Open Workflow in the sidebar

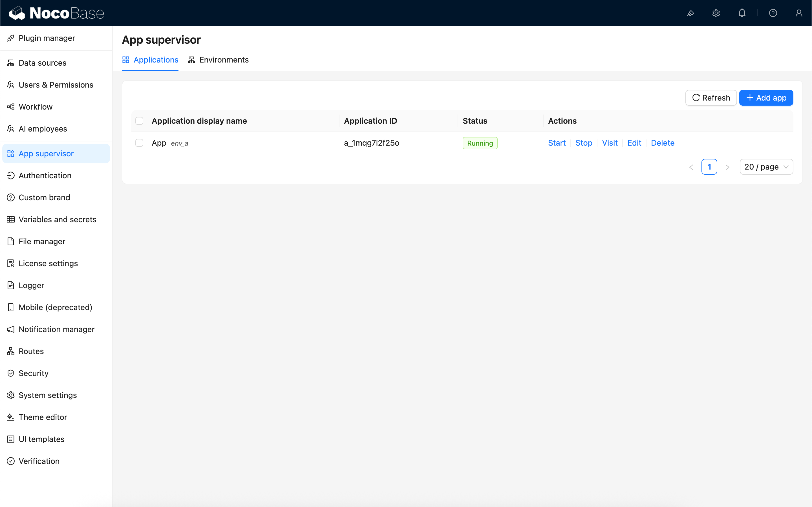(x=36, y=107)
